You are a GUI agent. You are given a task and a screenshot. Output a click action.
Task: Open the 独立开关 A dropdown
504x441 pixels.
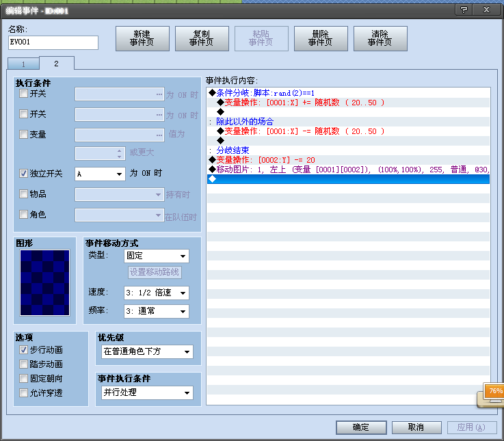[100, 174]
